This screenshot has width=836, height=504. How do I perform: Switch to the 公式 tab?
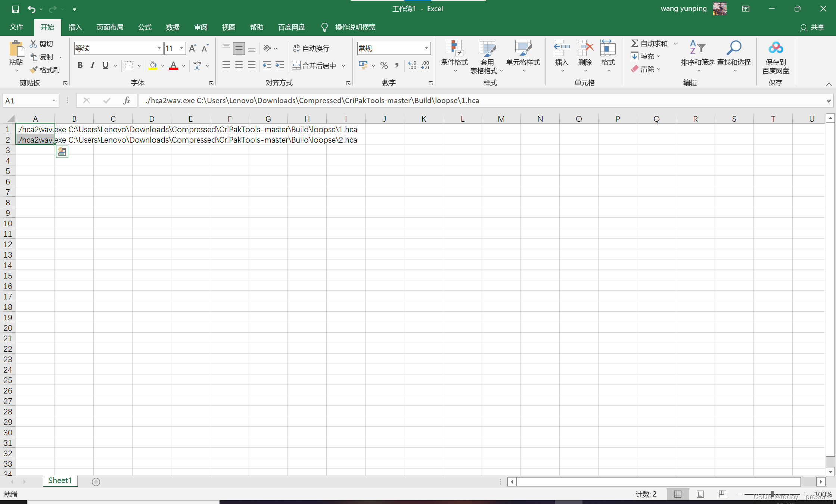pos(145,27)
